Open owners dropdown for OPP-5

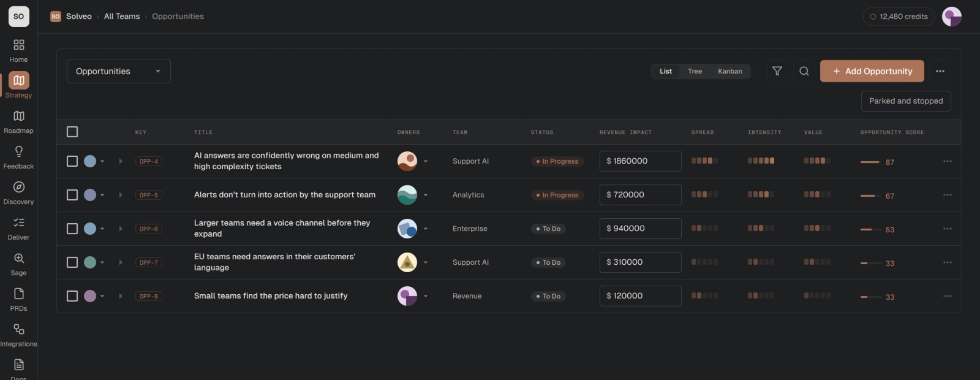click(x=426, y=195)
